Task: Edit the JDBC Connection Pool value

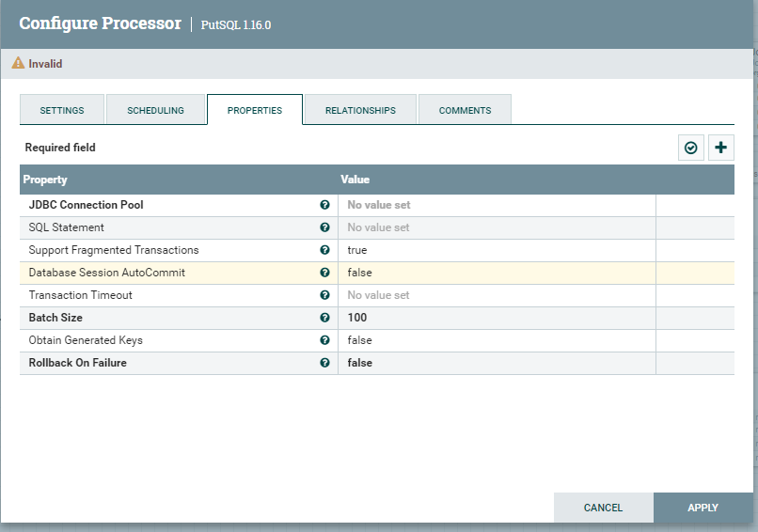Action: tap(496, 205)
